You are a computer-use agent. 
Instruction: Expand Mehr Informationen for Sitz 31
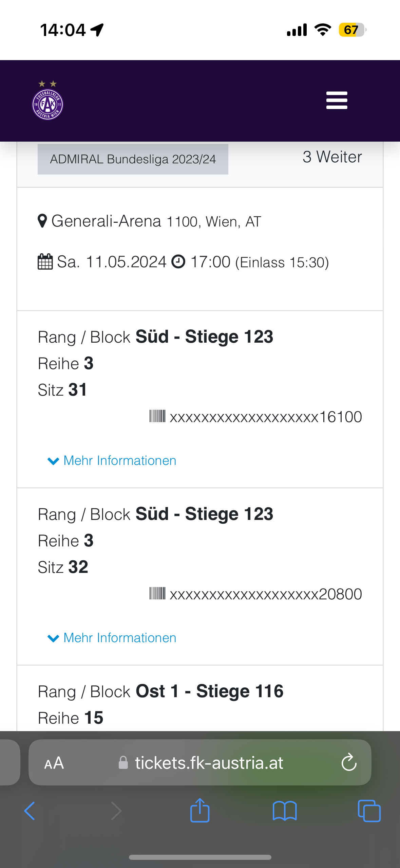pyautogui.click(x=112, y=460)
